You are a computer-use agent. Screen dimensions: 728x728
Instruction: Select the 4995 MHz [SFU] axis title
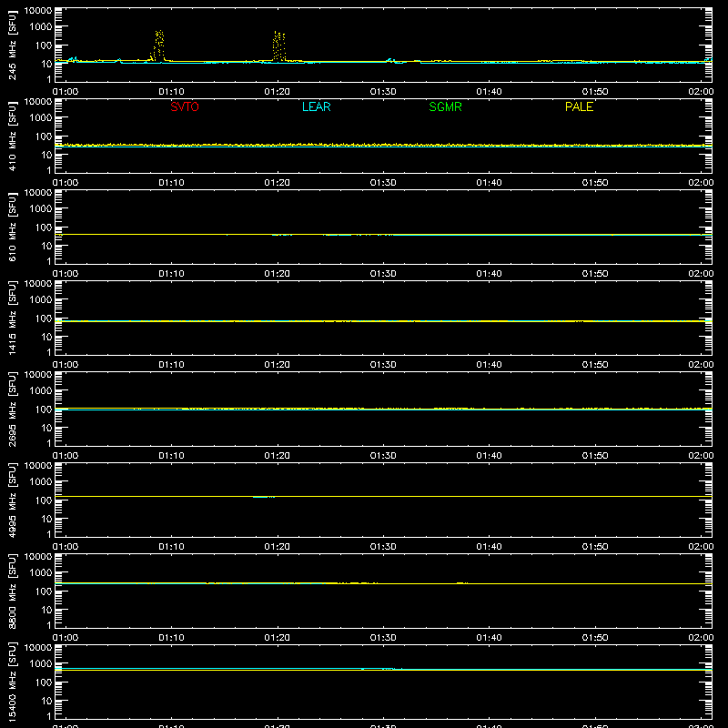point(12,500)
